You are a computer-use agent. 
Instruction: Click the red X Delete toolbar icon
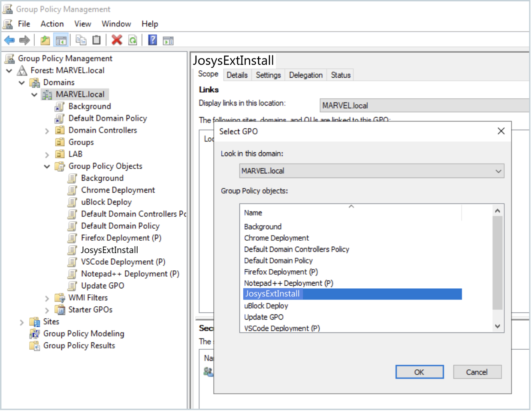click(117, 40)
